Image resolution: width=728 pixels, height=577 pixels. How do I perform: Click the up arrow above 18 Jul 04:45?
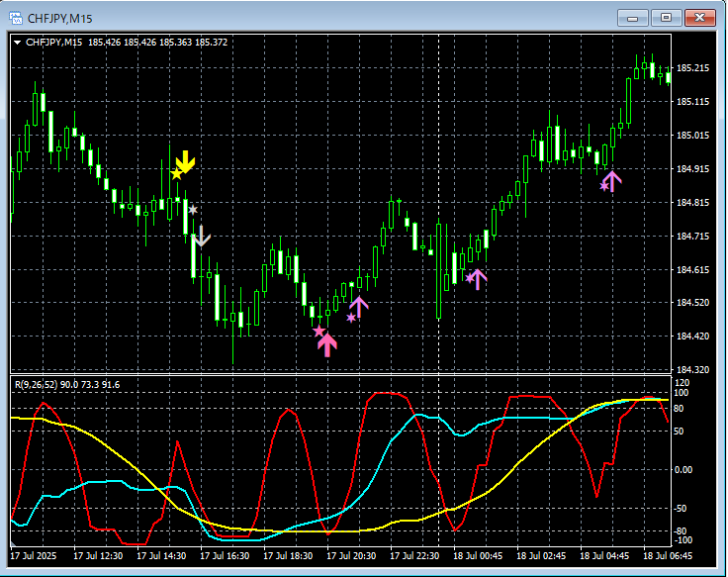coord(612,181)
